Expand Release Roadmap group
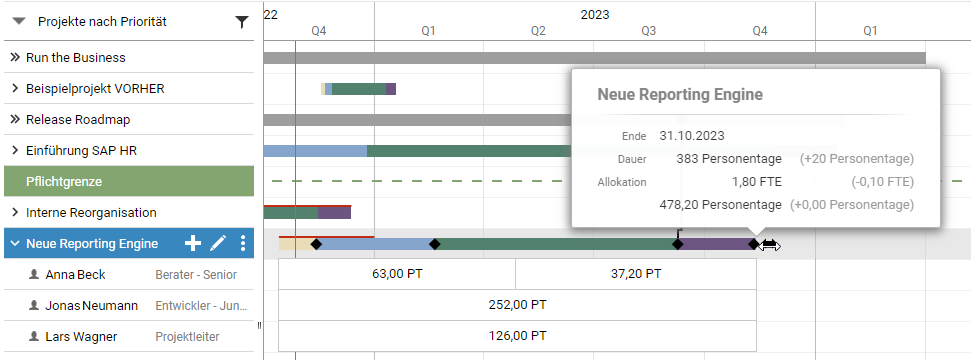The image size is (971, 360). [15, 120]
